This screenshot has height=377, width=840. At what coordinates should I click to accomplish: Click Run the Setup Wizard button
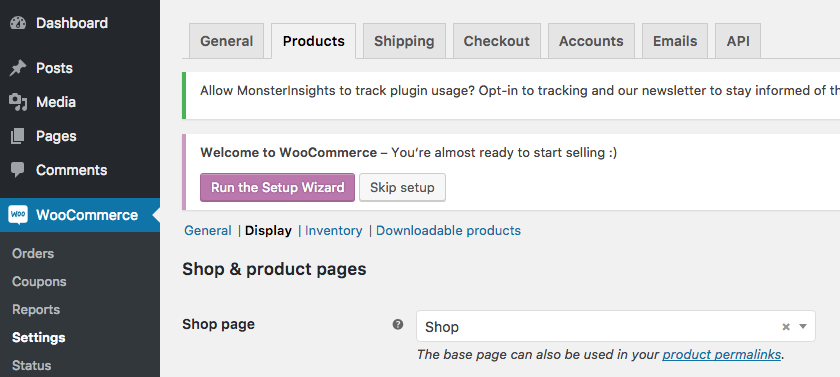278,187
